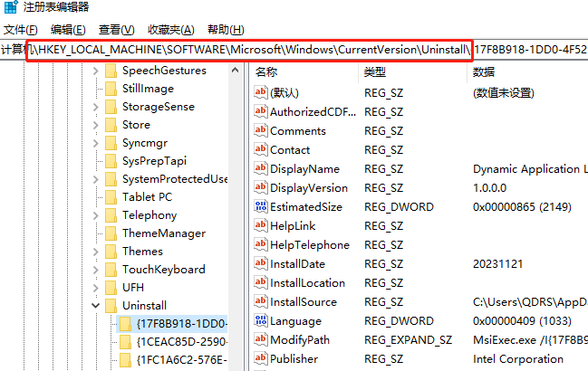Expand the Themes key
588x371 pixels.
pos(96,252)
